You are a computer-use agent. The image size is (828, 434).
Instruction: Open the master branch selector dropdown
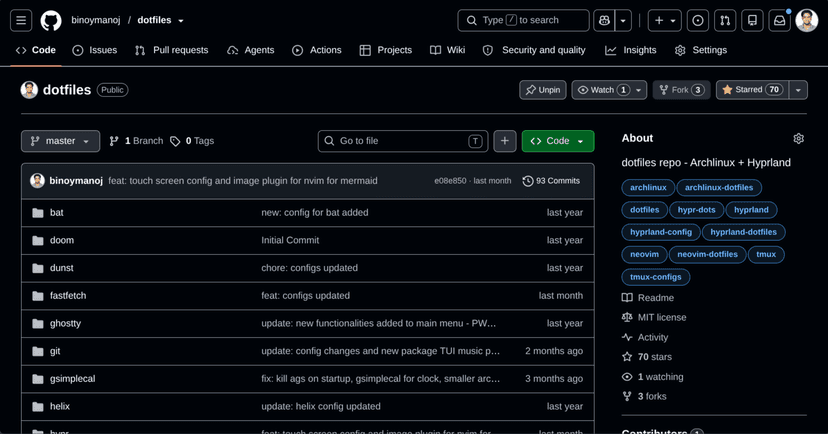[60, 141]
